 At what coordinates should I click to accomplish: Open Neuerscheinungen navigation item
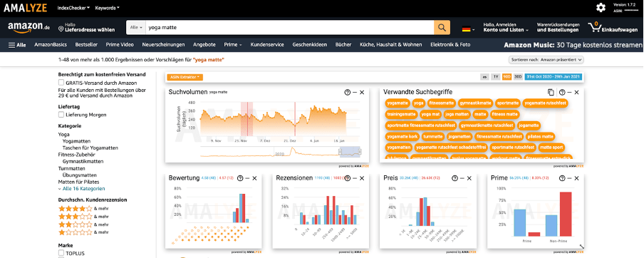163,45
